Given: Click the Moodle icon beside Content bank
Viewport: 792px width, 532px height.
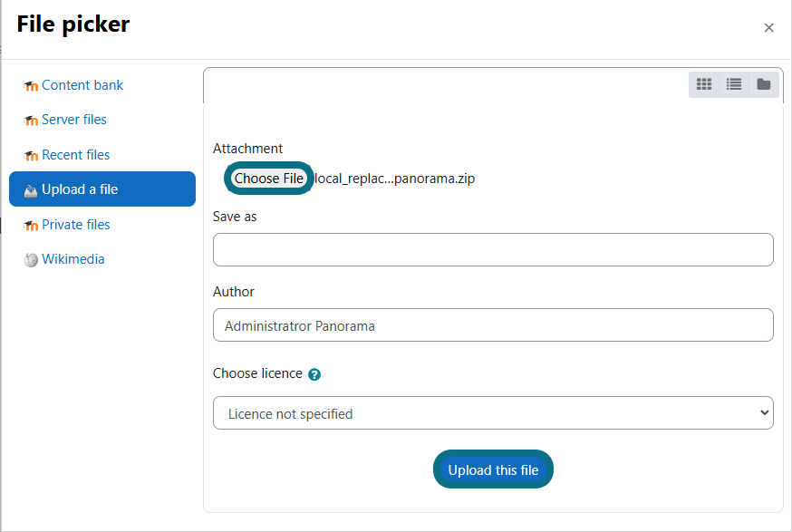Looking at the screenshot, I should (31, 86).
